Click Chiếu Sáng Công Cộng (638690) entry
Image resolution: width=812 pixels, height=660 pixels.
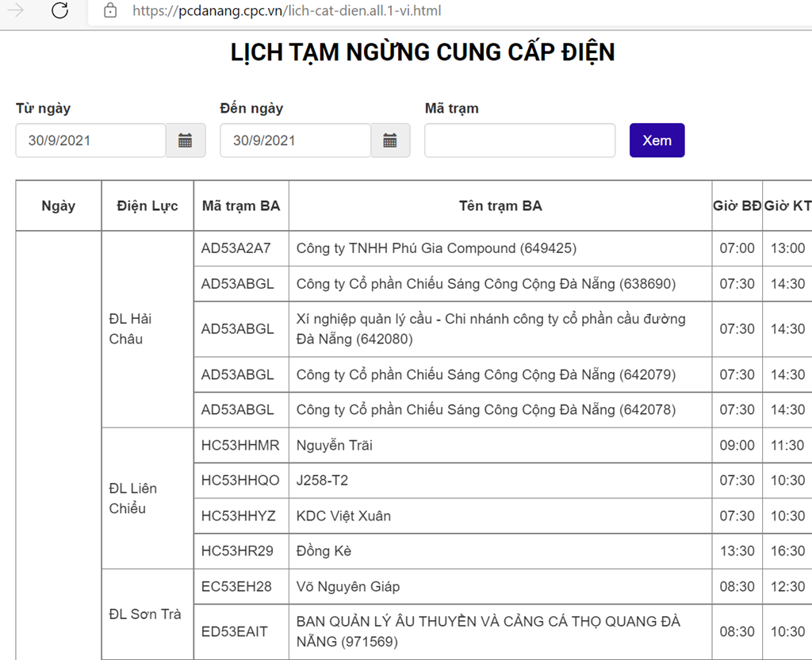coord(486,284)
